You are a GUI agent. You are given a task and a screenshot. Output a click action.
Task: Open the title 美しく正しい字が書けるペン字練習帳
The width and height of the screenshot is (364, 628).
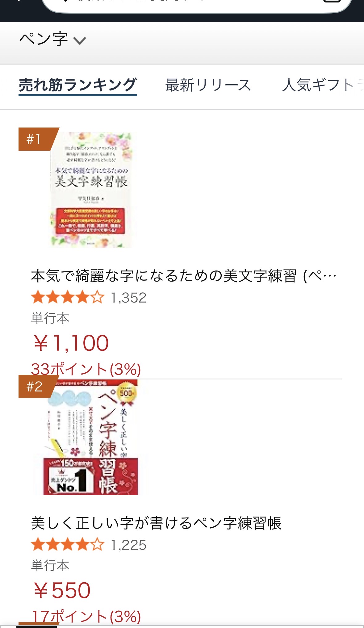point(156,523)
